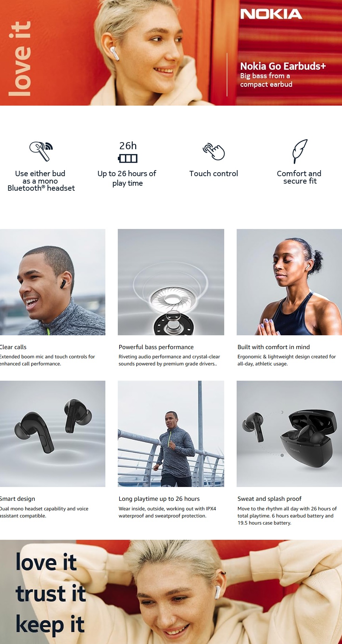
Task: Click 'Touch control' feature label
Action: click(x=214, y=174)
